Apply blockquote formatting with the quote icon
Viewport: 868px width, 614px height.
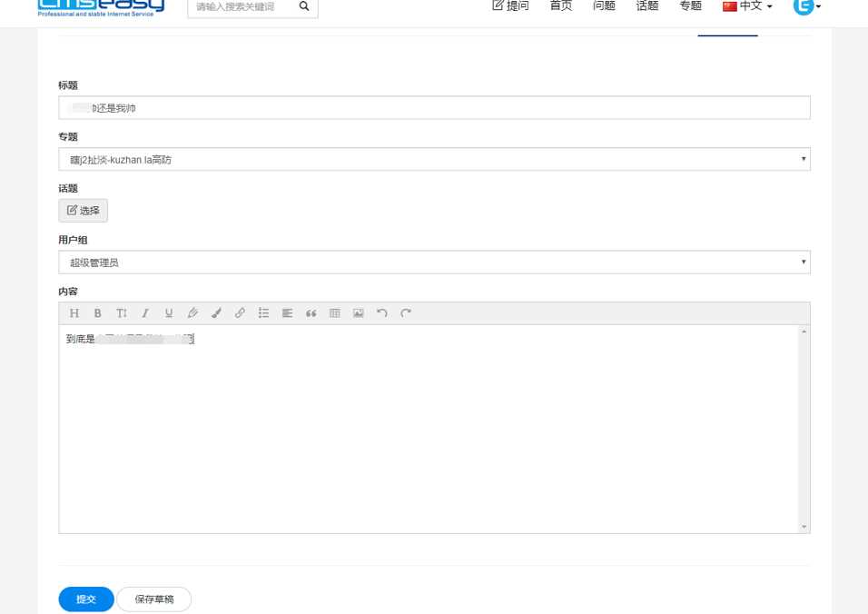[311, 312]
